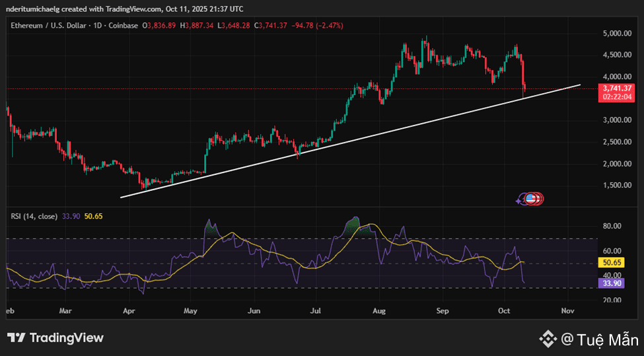Click the yellow 50.65 RSI axis label
Image resolution: width=644 pixels, height=356 pixels.
point(612,262)
